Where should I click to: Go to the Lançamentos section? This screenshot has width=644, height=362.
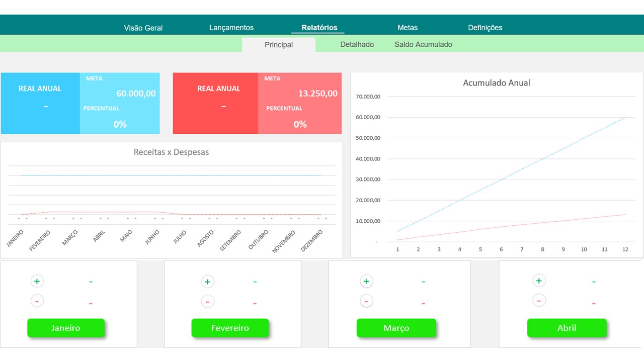231,28
